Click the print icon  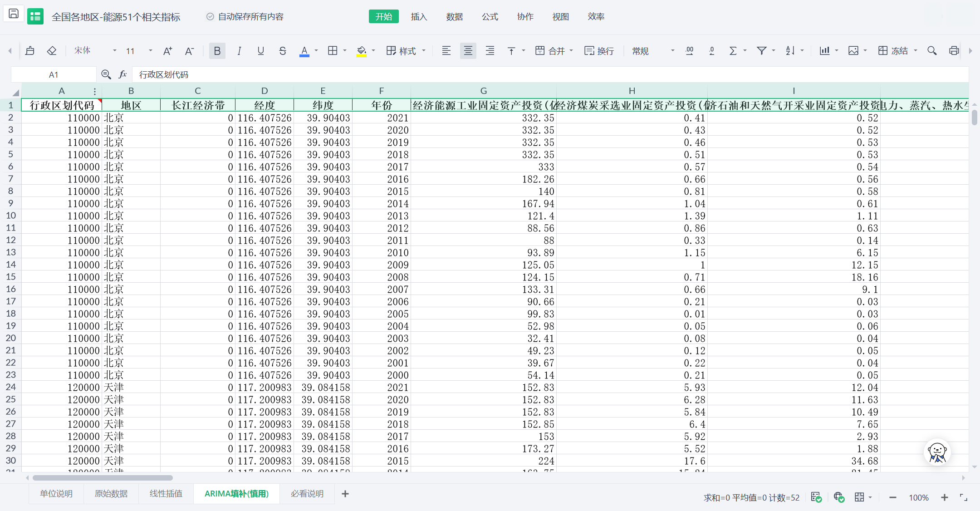point(954,51)
